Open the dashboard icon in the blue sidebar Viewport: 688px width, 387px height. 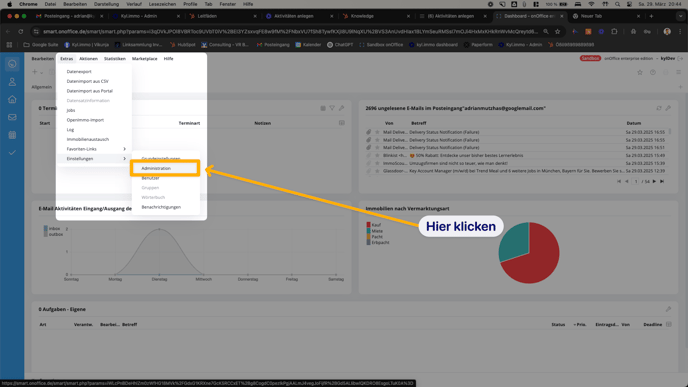12,64
